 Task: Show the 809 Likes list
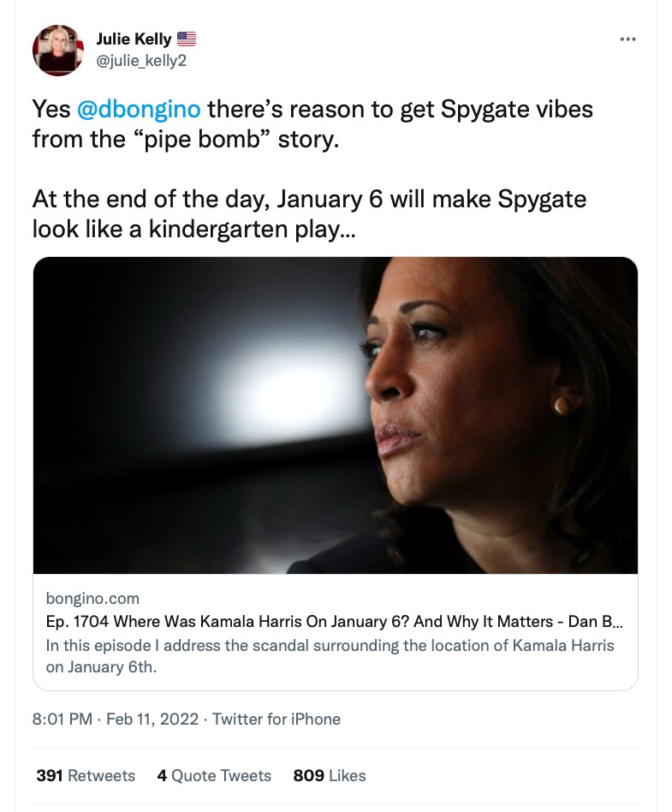pyautogui.click(x=330, y=775)
